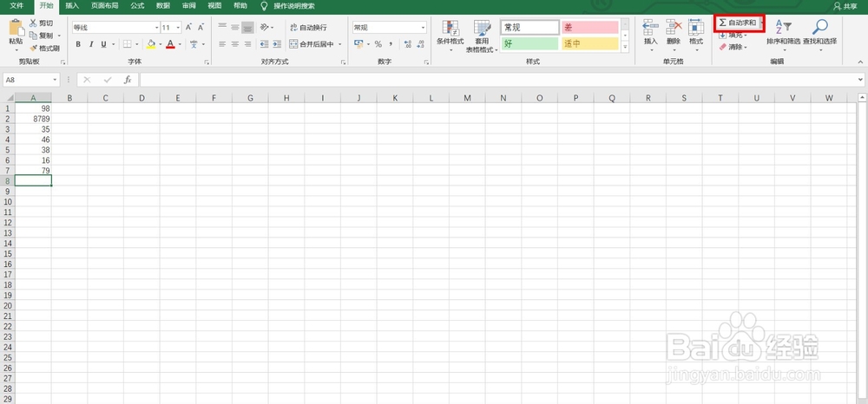Click the text orientation icon

[264, 27]
